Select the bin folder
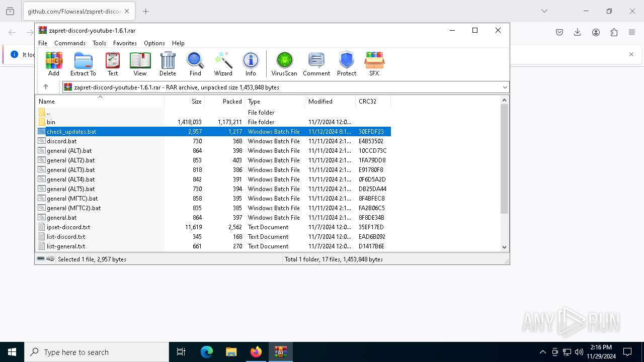 [214, 122]
